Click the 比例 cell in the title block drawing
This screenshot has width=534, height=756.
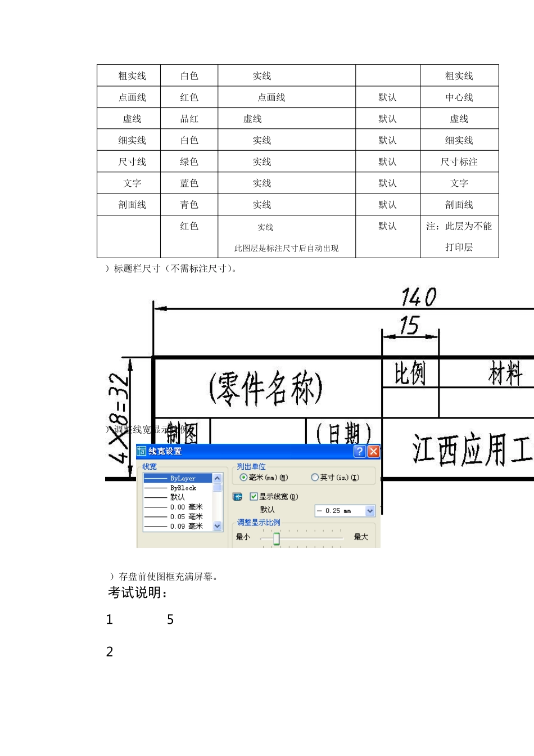(410, 373)
